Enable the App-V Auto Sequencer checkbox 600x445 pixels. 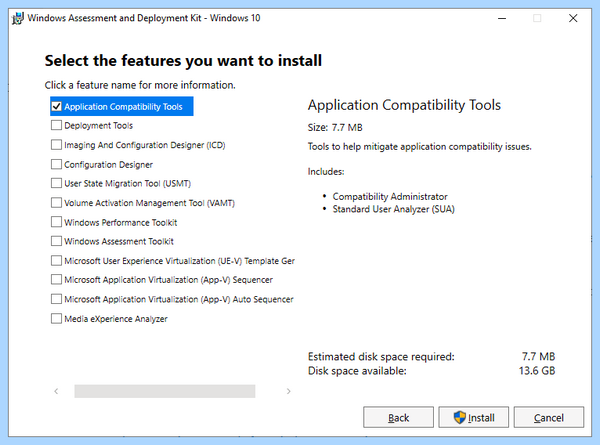pos(56,299)
